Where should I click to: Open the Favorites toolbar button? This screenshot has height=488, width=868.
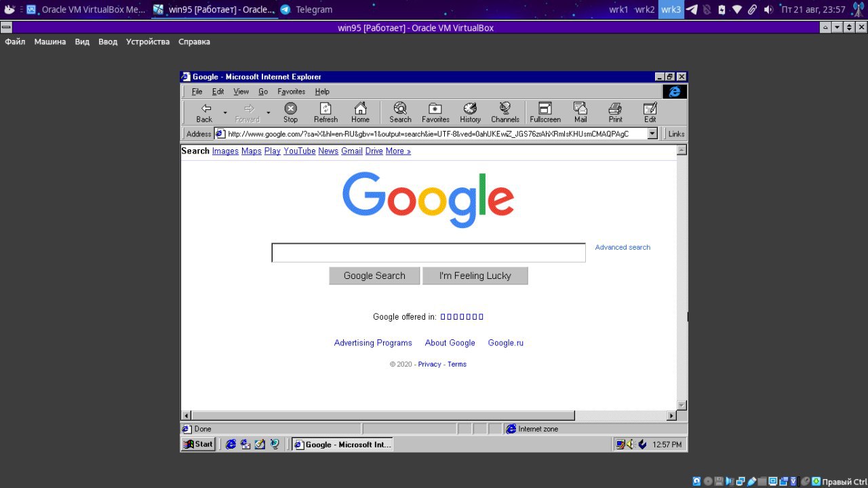pyautogui.click(x=435, y=113)
